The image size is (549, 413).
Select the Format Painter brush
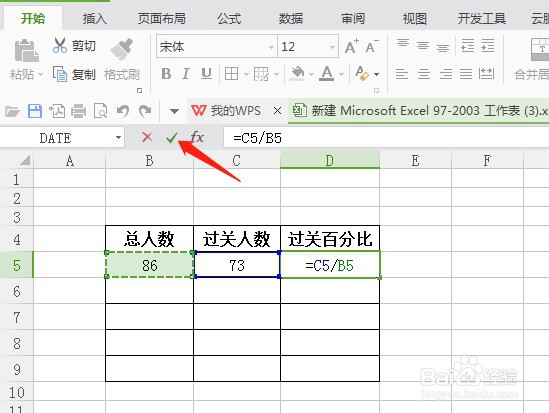point(121,49)
